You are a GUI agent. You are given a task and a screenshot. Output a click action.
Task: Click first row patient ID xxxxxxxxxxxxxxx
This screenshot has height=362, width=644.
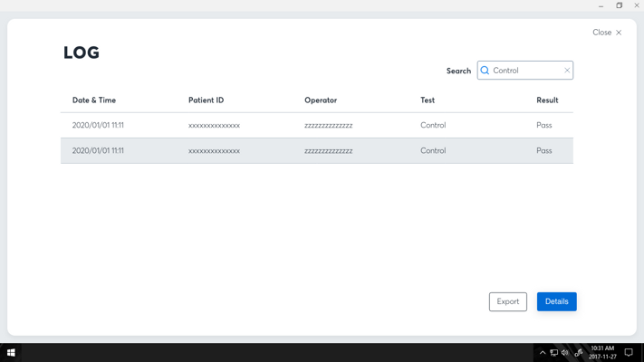click(214, 126)
